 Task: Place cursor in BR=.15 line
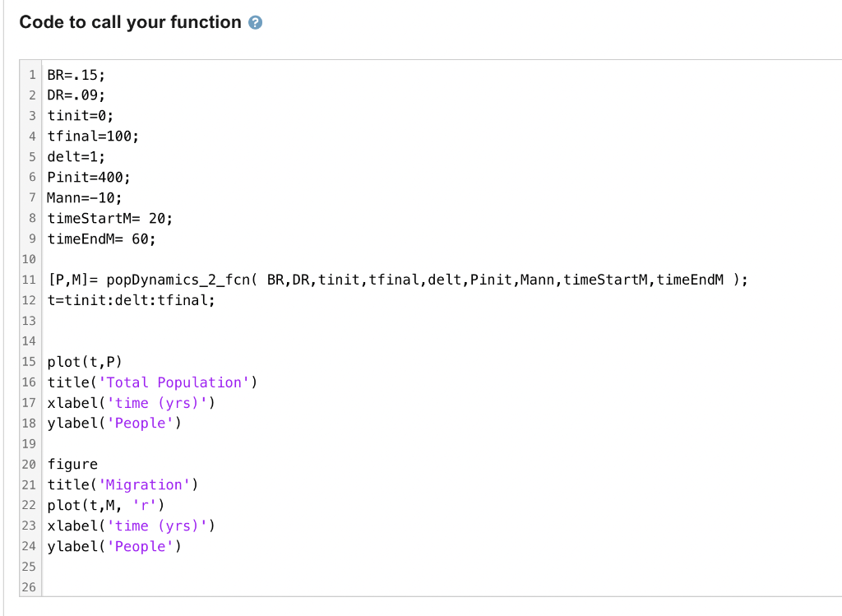(76, 75)
